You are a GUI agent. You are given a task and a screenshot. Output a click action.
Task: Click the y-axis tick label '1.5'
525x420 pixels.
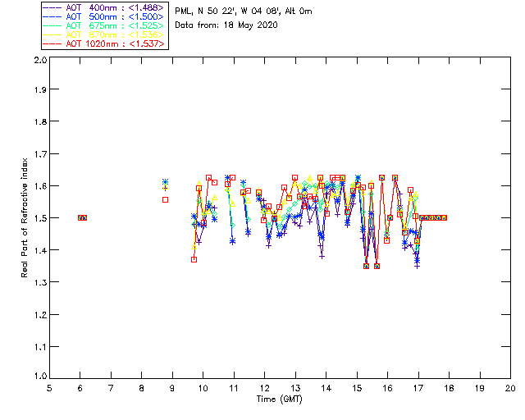pyautogui.click(x=40, y=218)
